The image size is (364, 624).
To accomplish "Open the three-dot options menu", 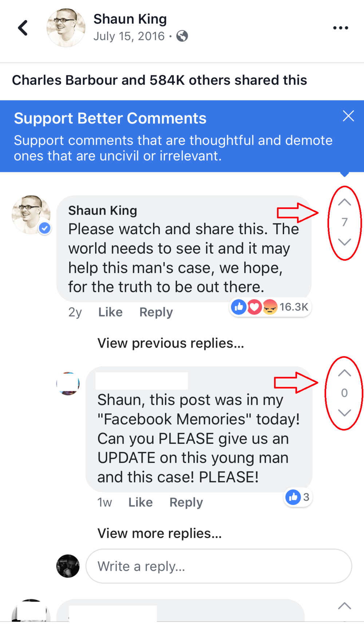I will tap(341, 28).
